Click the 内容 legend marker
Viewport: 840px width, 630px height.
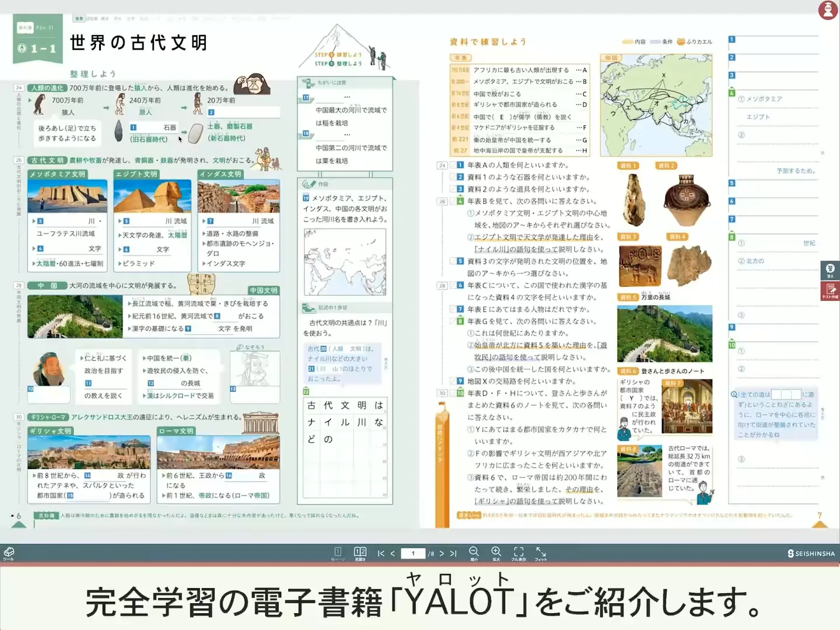[x=628, y=42]
